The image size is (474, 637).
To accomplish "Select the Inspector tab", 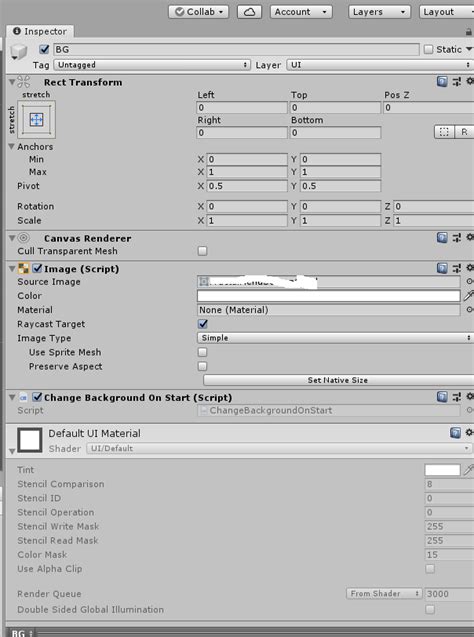I will 40,31.
